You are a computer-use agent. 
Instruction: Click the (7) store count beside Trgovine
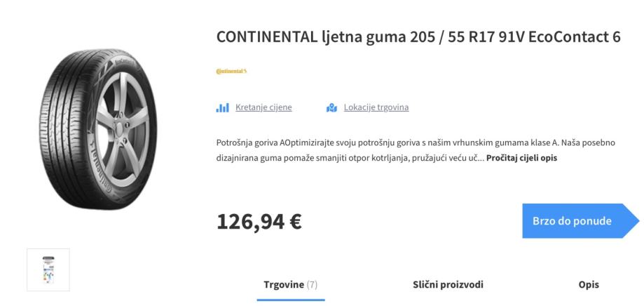[313, 284]
